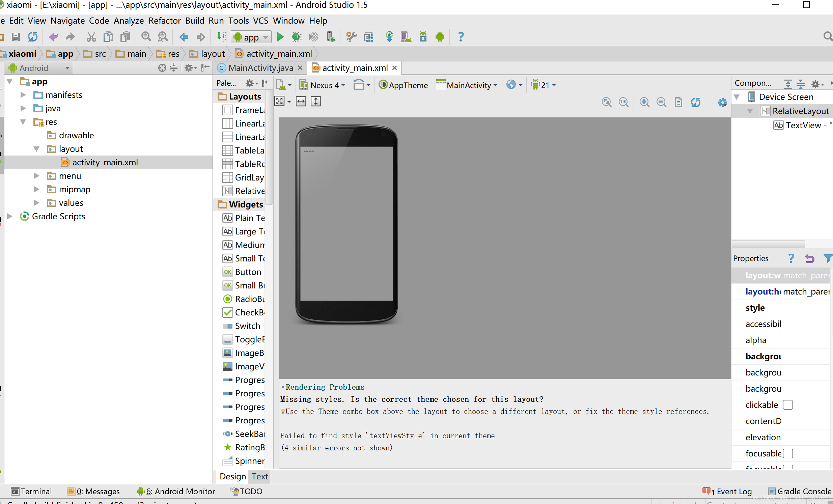
Task: Open the AVD Manager
Action: pos(406,36)
